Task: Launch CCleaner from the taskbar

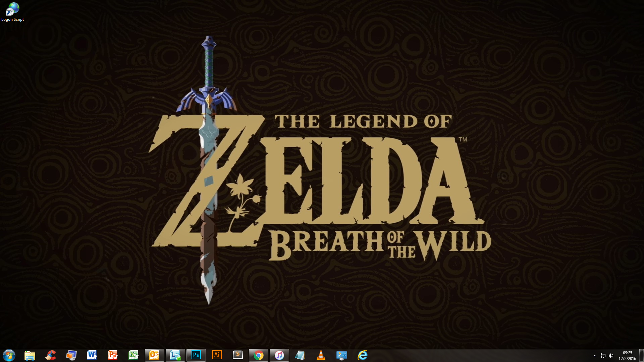Action: point(51,355)
